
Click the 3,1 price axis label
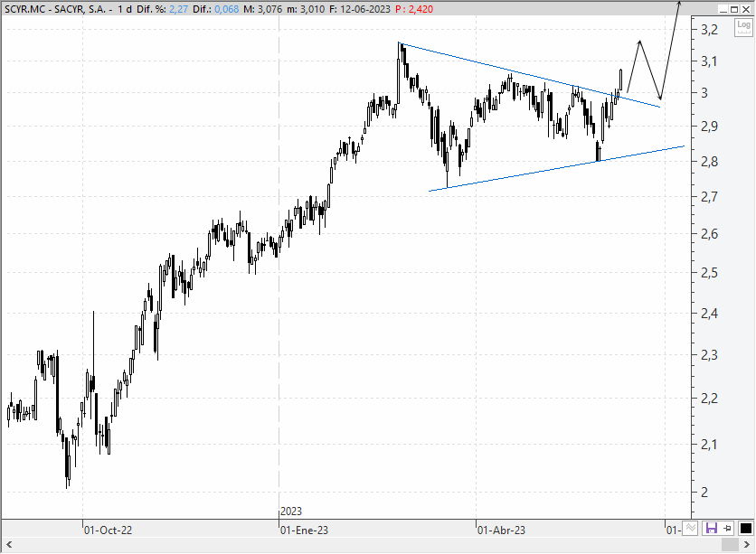point(709,61)
